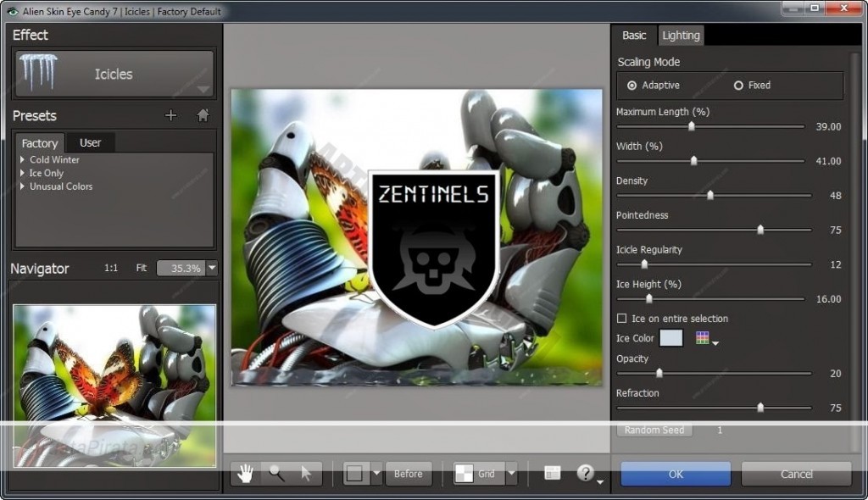
Task: Click the eye app icon in title bar
Action: [12, 11]
